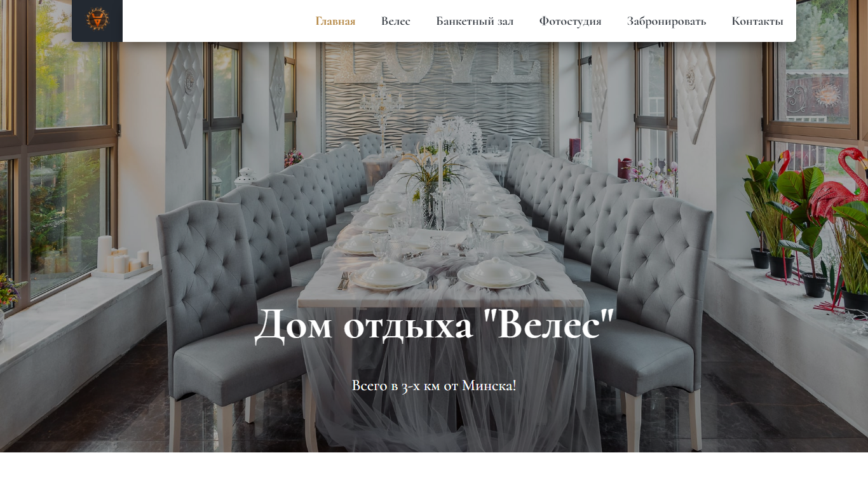Click the white candles on the left windowsill

point(122,255)
